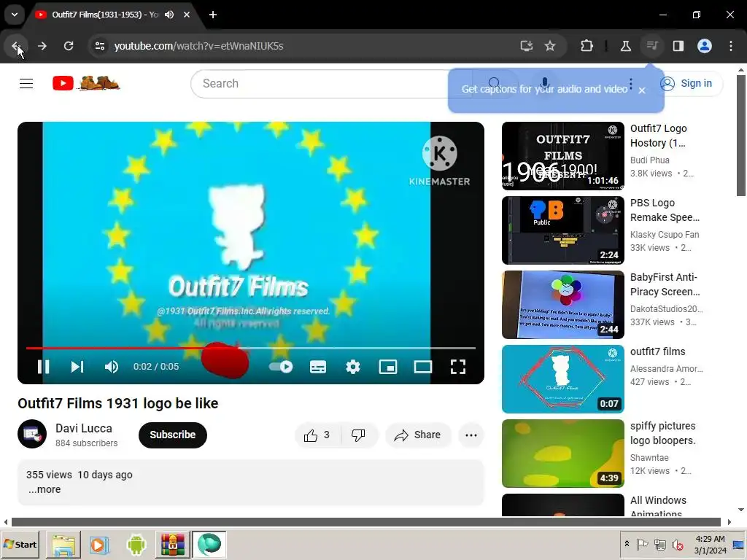
Task: Click the vertical page scrollbar thumb
Action: (x=741, y=135)
